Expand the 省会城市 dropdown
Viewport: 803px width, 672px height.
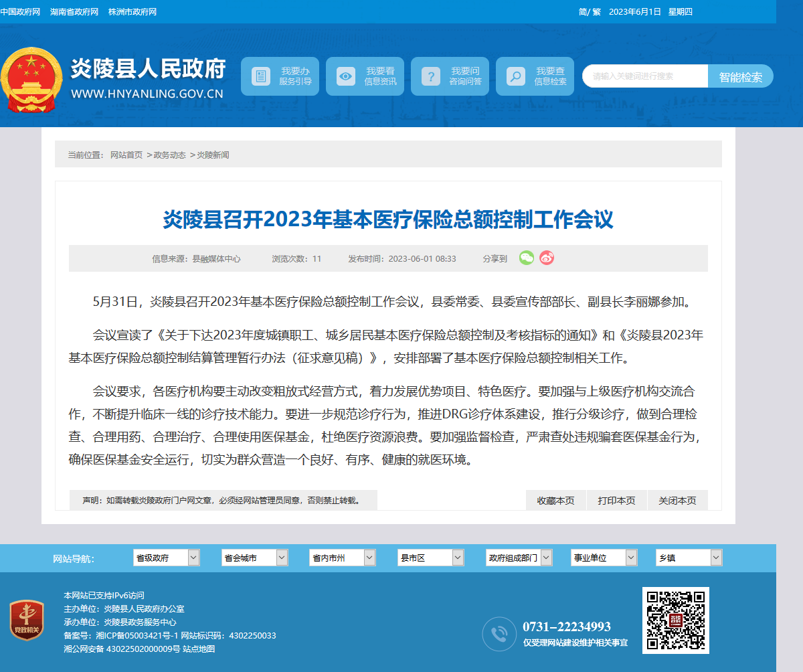(x=255, y=558)
